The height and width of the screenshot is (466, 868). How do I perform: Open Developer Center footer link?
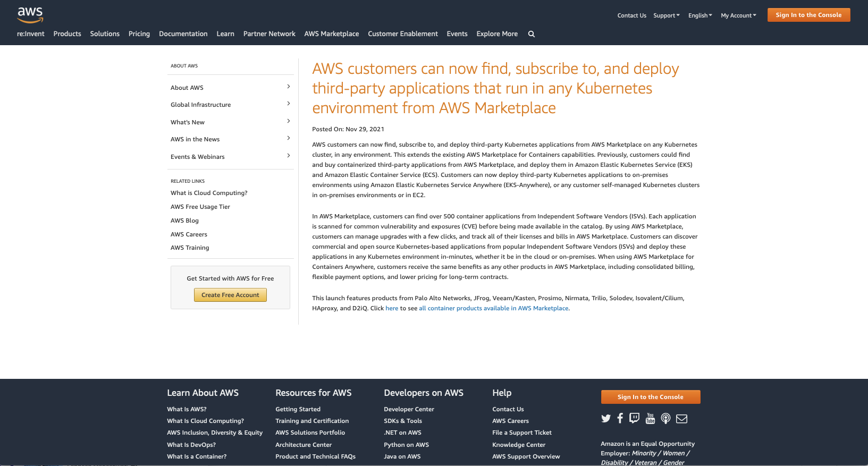(x=409, y=409)
